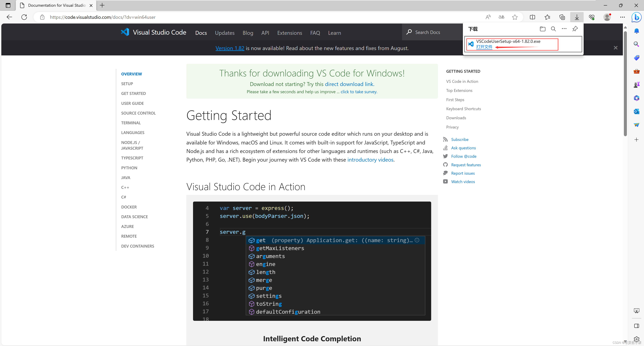Image resolution: width=644 pixels, height=346 pixels.
Task: Click the Version 1.82 release notes link
Action: pos(230,48)
